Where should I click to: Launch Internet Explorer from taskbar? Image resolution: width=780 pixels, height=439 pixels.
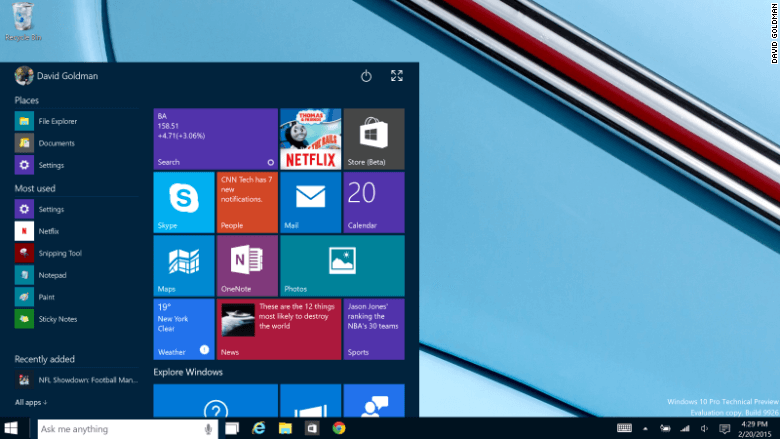(x=259, y=428)
